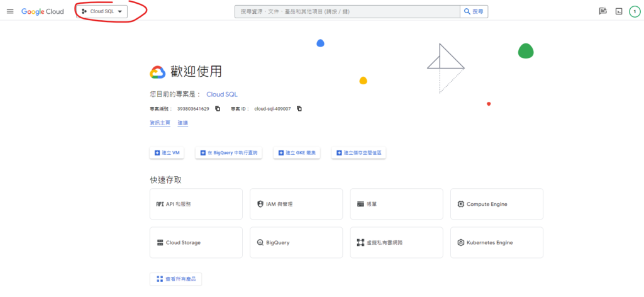644x297 pixels.
Task: Click the 建立 GKE 叢集 button
Action: click(x=297, y=153)
